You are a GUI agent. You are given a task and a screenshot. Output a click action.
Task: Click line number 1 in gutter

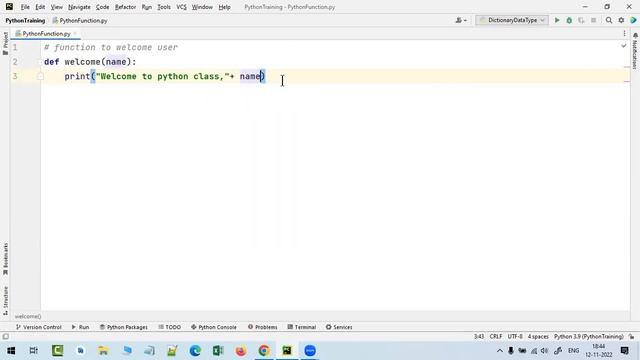tap(15, 47)
